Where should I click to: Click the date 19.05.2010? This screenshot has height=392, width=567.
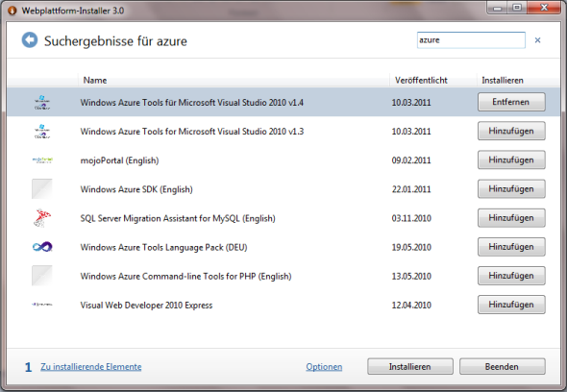(x=411, y=247)
